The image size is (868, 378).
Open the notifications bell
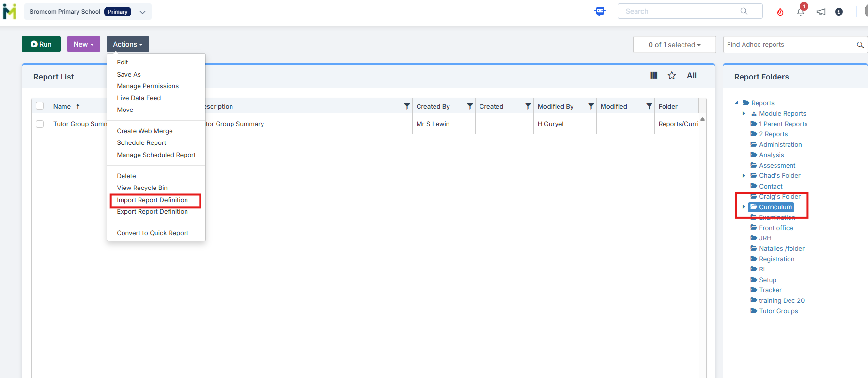[801, 12]
